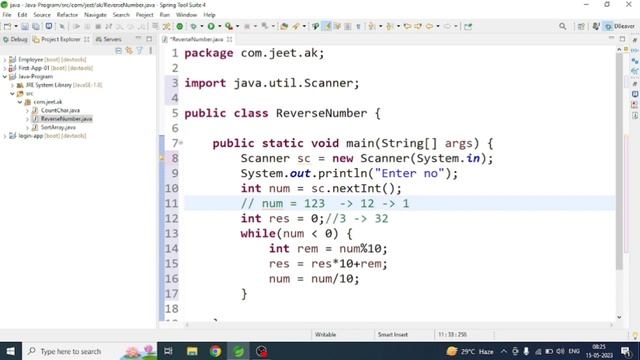640x360 pixels.
Task: Click the Spring Tool Suite taskbar icon
Action: coord(239,351)
